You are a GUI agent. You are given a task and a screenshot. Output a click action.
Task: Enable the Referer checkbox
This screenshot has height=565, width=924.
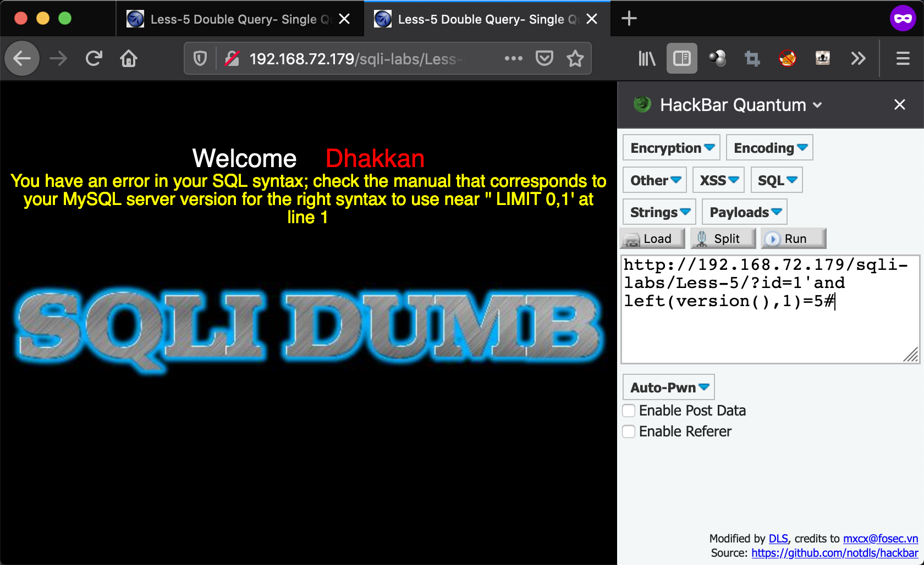629,431
